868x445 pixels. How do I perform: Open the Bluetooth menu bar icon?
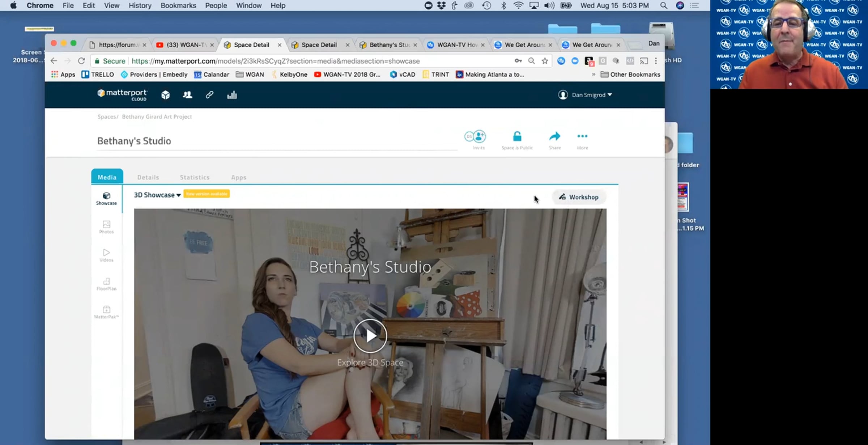[x=503, y=5]
